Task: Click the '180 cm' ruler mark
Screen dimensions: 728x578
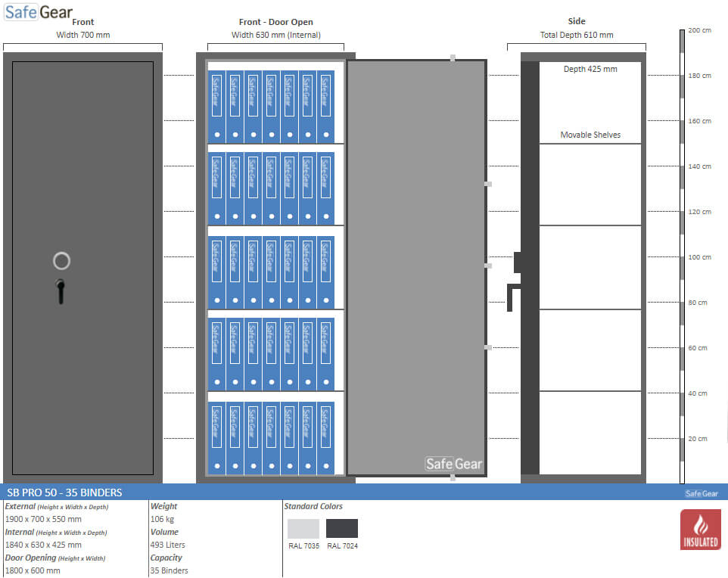Action: (x=699, y=75)
